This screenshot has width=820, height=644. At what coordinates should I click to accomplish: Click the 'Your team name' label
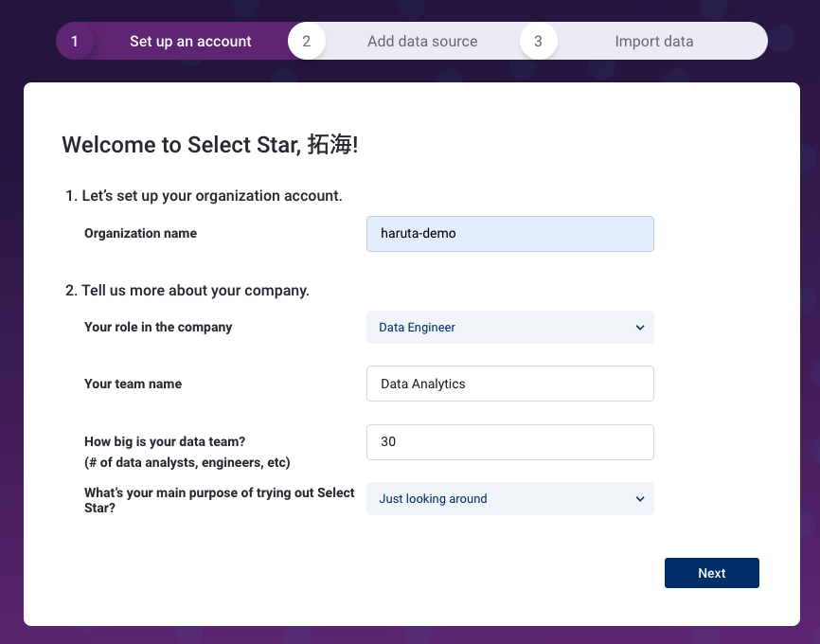[x=133, y=384]
